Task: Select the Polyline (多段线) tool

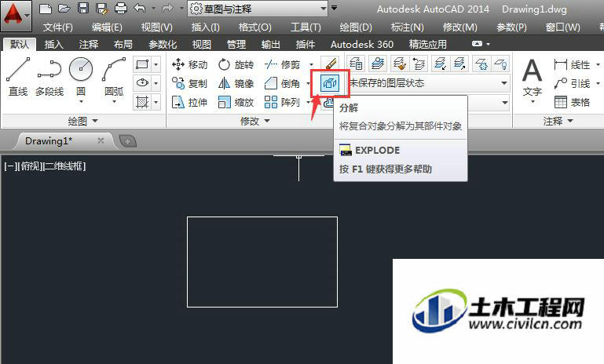Action: pos(49,77)
